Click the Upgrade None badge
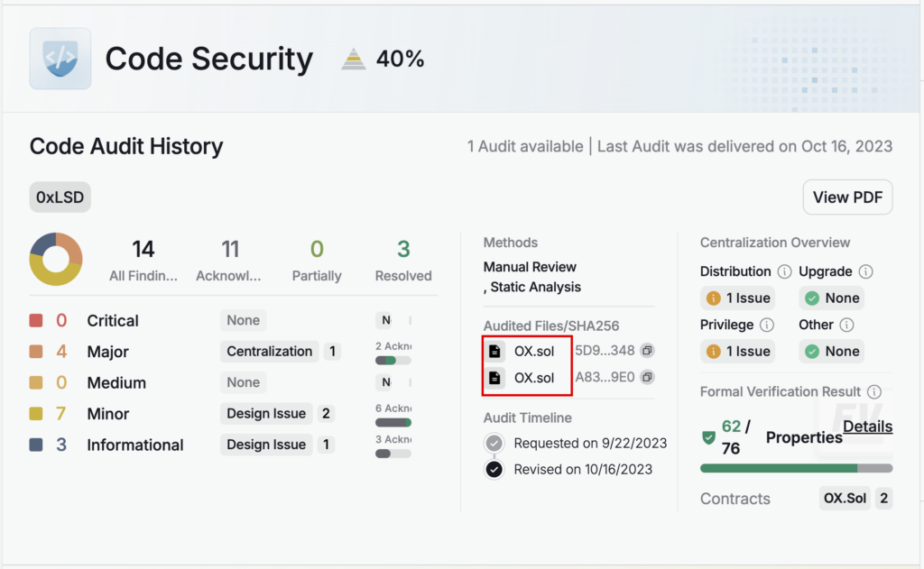The height and width of the screenshot is (569, 924). [831, 298]
